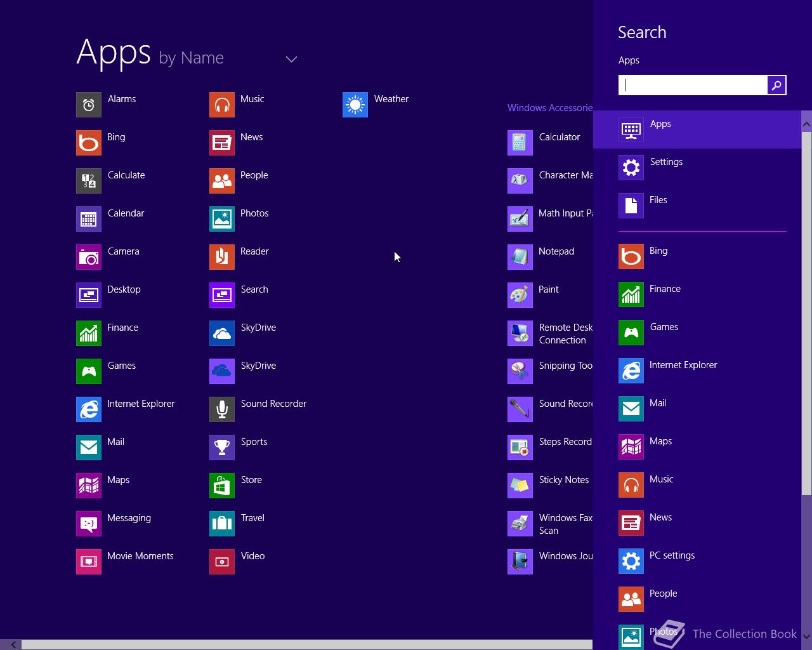Open the Math Input Panel icon
Image resolution: width=812 pixels, height=650 pixels.
520,219
